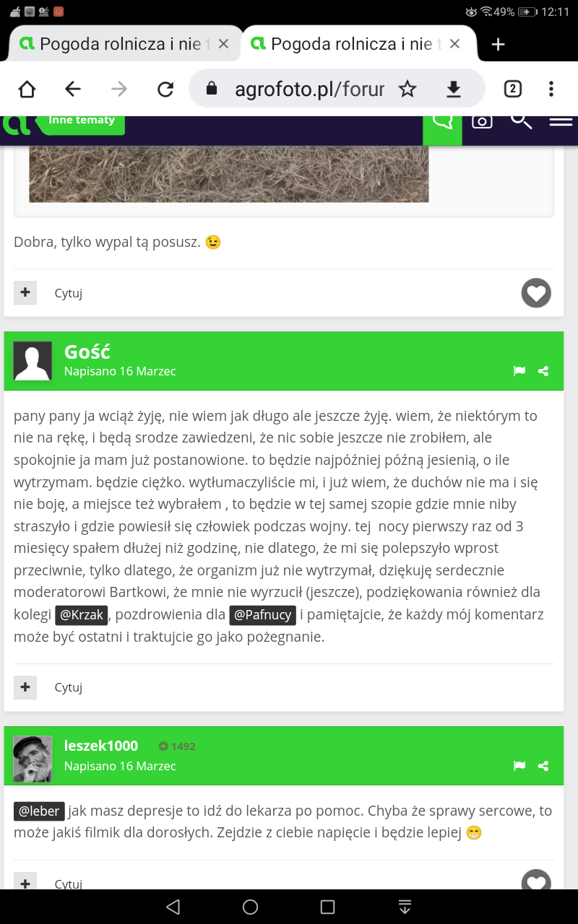Viewport: 578px width, 924px height.
Task: Report Gość's post with flag icon
Action: click(519, 371)
